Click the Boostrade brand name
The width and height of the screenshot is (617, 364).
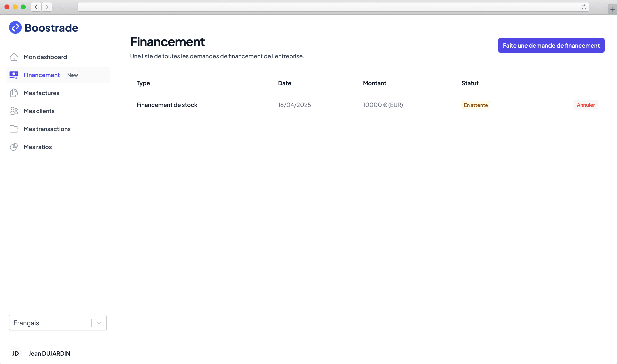coord(51,28)
